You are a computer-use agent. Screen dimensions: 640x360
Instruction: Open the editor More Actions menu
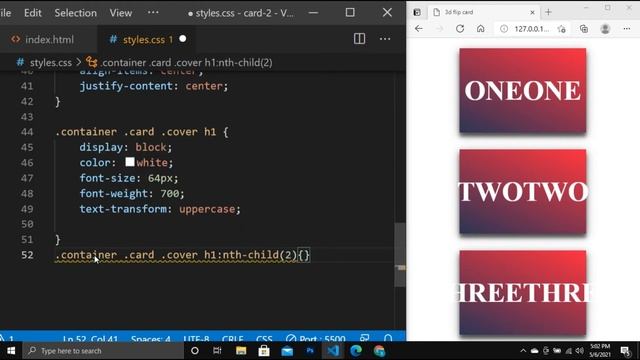[x=385, y=39]
